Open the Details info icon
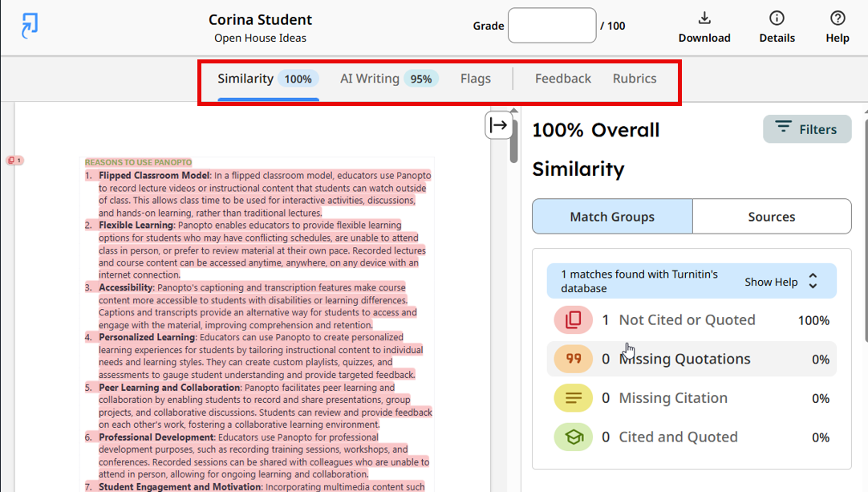Screen dimensions: 868x492 pyautogui.click(x=777, y=18)
